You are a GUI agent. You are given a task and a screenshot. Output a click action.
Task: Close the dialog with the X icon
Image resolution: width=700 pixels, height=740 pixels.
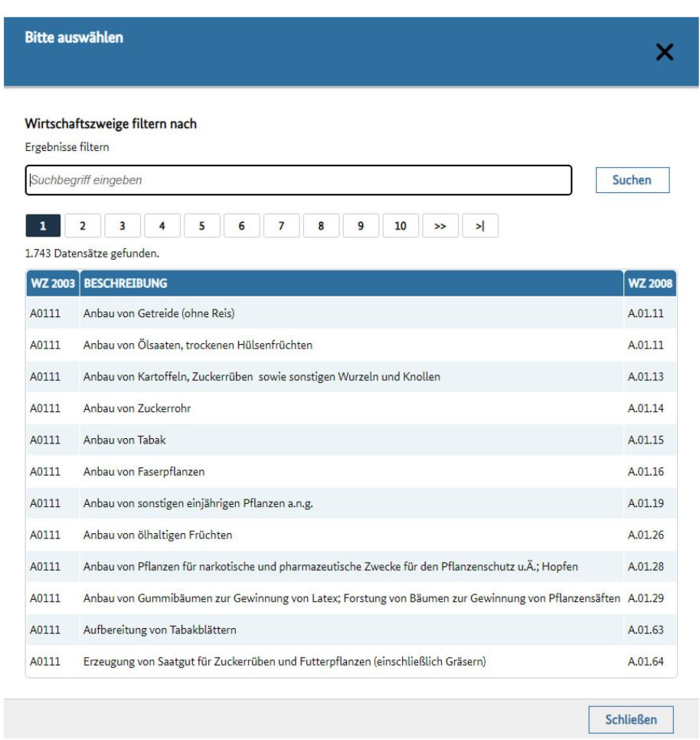click(664, 52)
